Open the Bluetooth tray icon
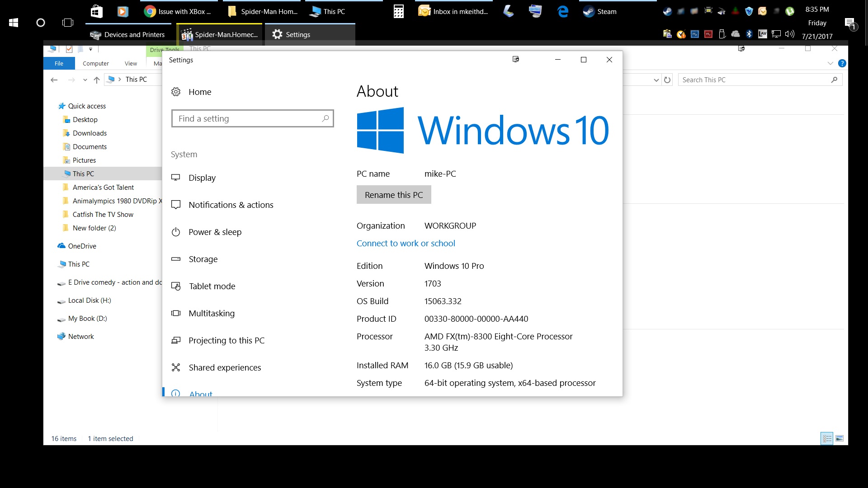 pyautogui.click(x=749, y=34)
